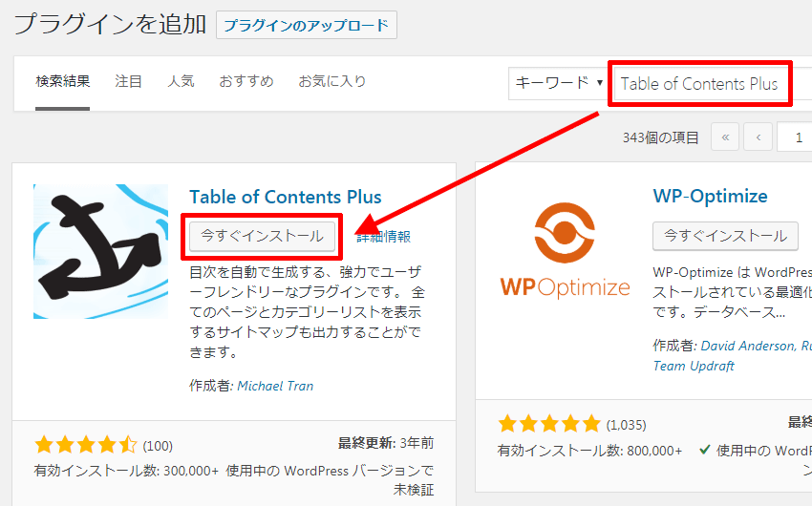Visit author Michael Tran's link
The image size is (812, 506).
coord(275,386)
